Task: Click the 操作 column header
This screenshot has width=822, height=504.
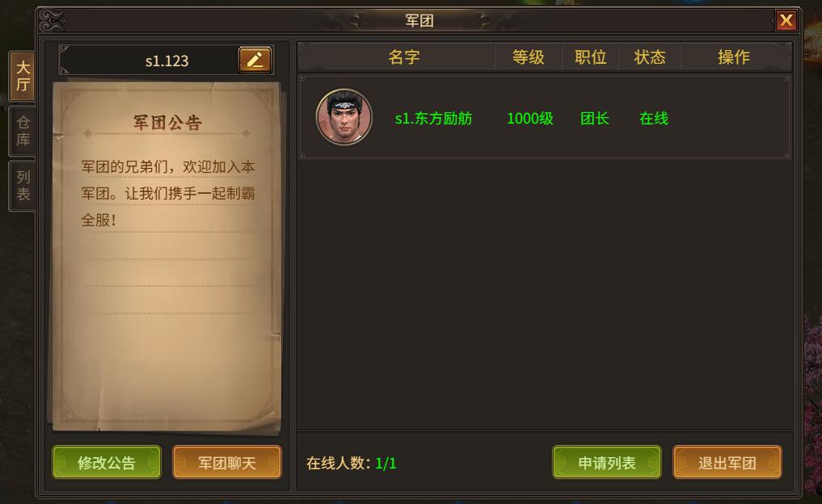Action: coord(733,57)
